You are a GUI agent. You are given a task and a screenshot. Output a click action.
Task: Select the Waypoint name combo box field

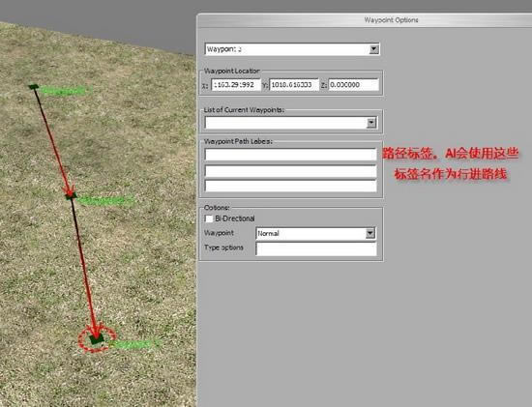click(292, 49)
